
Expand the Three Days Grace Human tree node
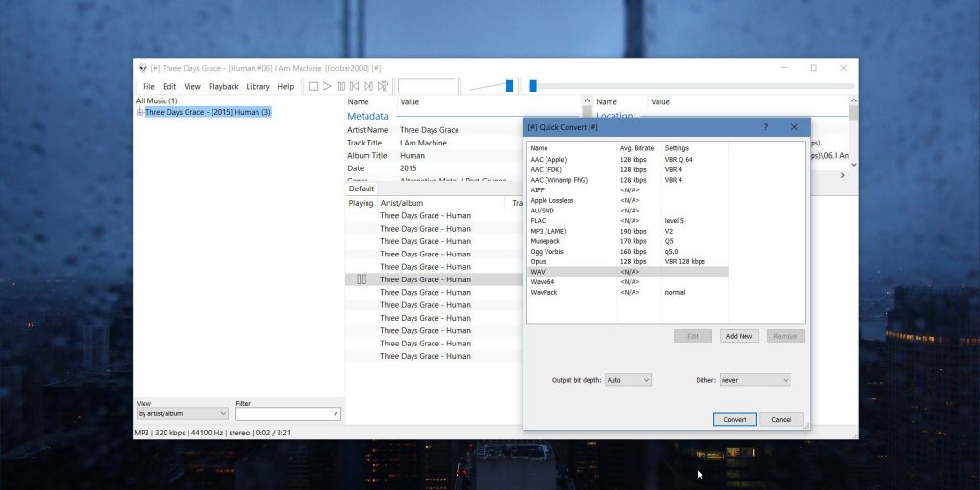(140, 113)
